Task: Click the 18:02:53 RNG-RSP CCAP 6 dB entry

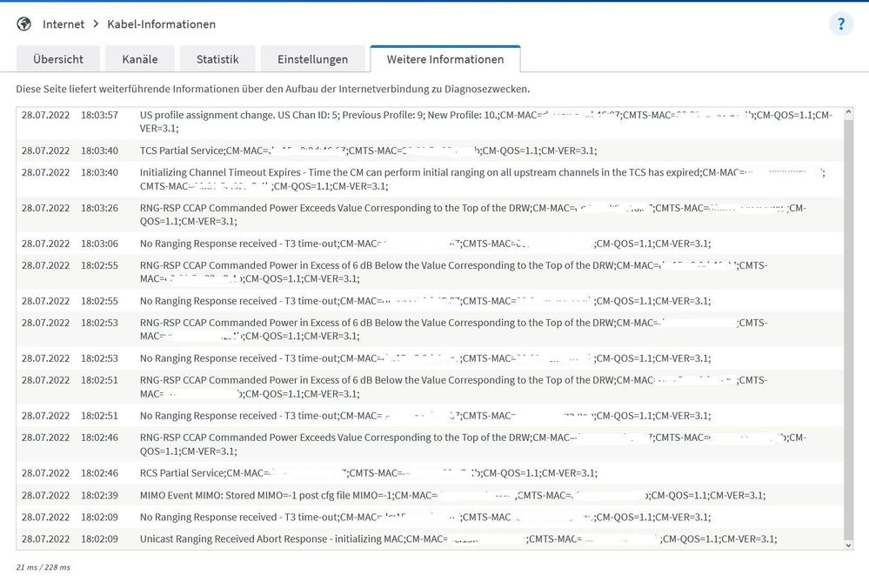Action: pyautogui.click(x=430, y=329)
